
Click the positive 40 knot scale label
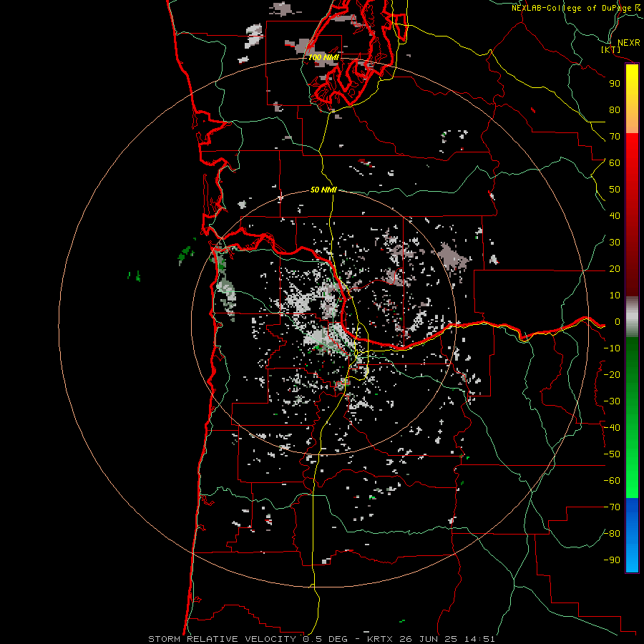tap(615, 215)
